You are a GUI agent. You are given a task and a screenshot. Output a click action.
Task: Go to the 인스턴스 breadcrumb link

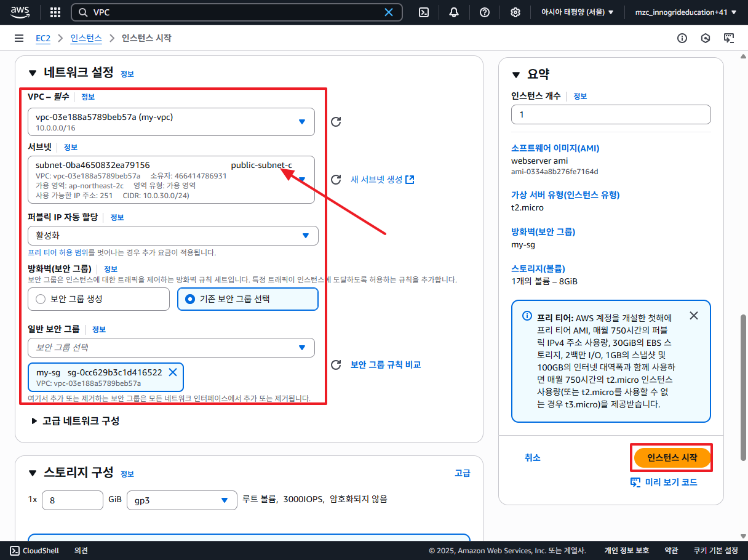86,38
